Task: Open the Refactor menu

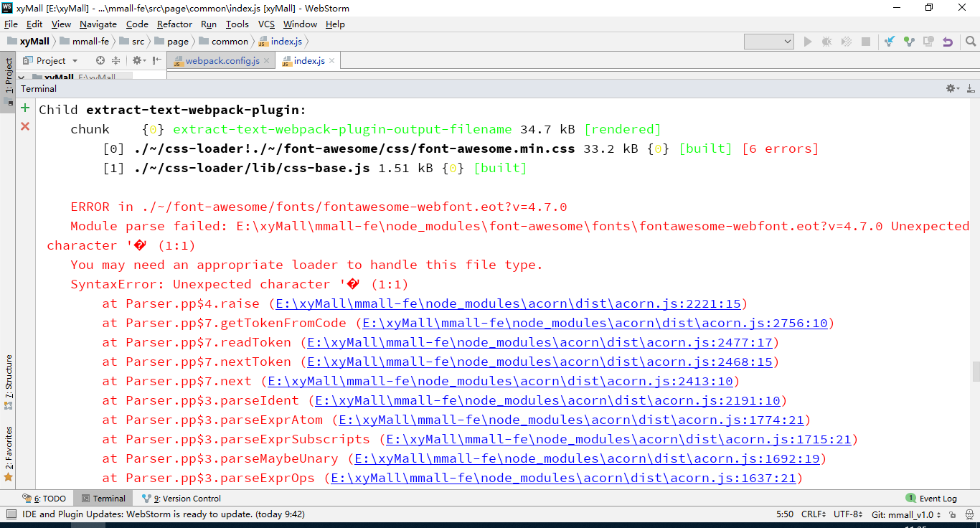Action: (175, 24)
